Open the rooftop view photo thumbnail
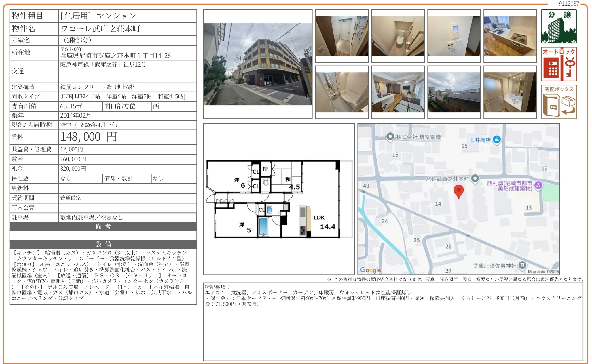 (x=454, y=92)
